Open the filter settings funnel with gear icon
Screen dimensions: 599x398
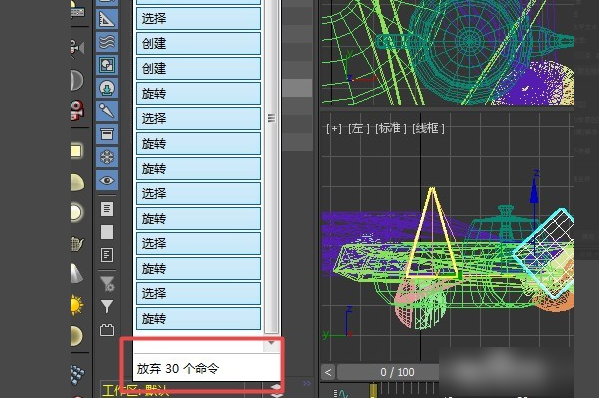tap(107, 284)
